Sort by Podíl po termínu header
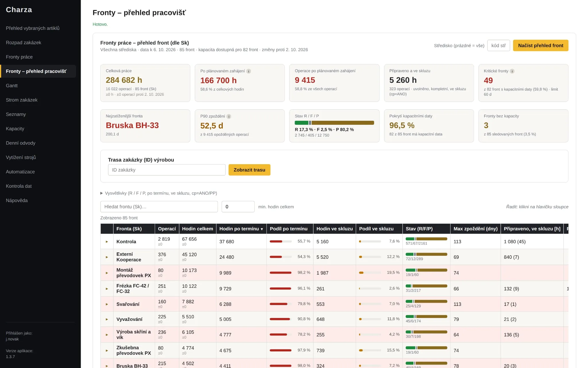The image size is (588, 368). (290, 229)
